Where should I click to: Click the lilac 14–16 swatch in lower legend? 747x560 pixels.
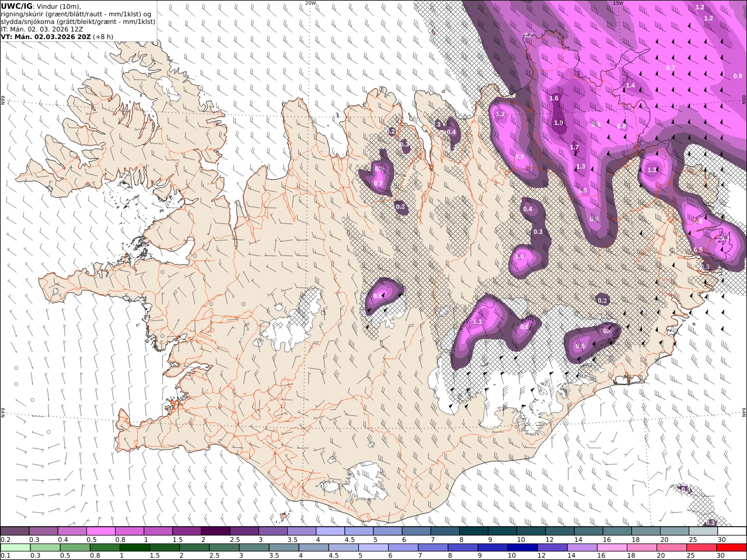[x=582, y=548]
